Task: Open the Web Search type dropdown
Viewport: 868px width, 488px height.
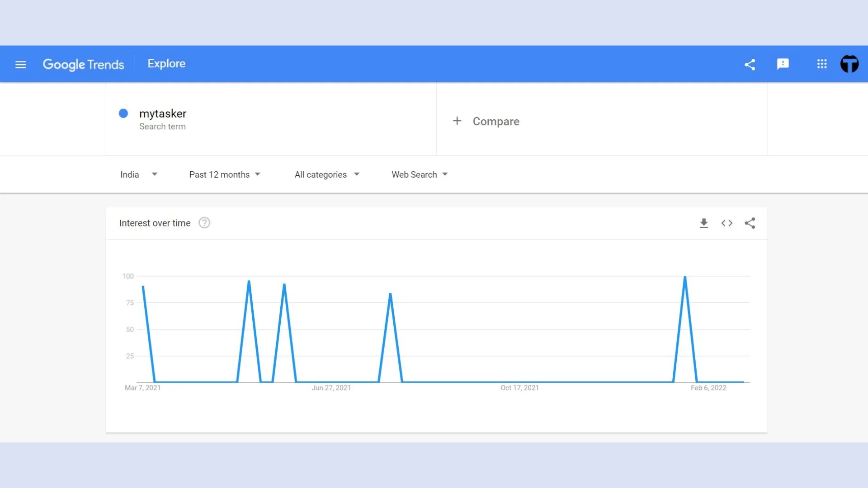Action: [420, 174]
